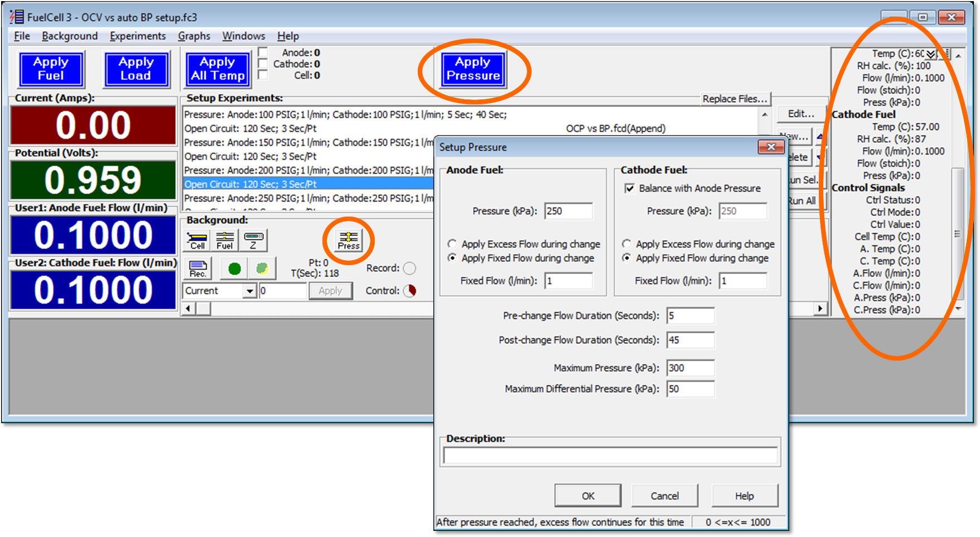Open the Fuel background settings icon
Viewport: 980px width, 537px height.
pyautogui.click(x=225, y=241)
